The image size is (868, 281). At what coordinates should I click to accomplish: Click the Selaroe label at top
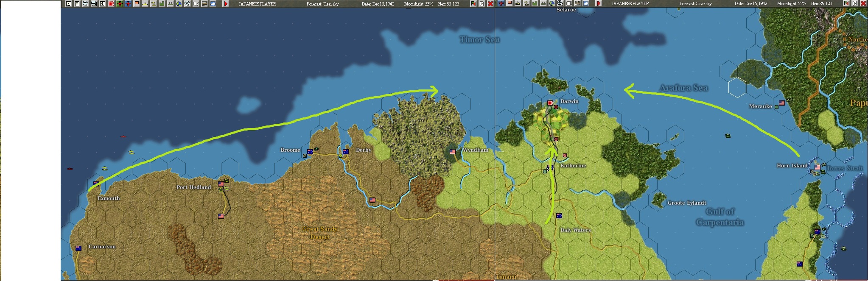tap(566, 10)
